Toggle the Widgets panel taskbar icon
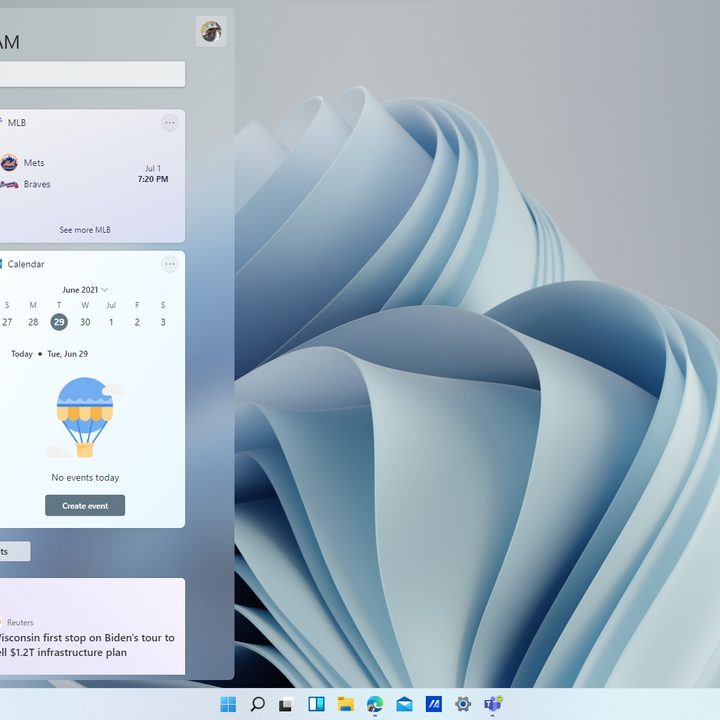Viewport: 720px width, 720px height. (316, 704)
